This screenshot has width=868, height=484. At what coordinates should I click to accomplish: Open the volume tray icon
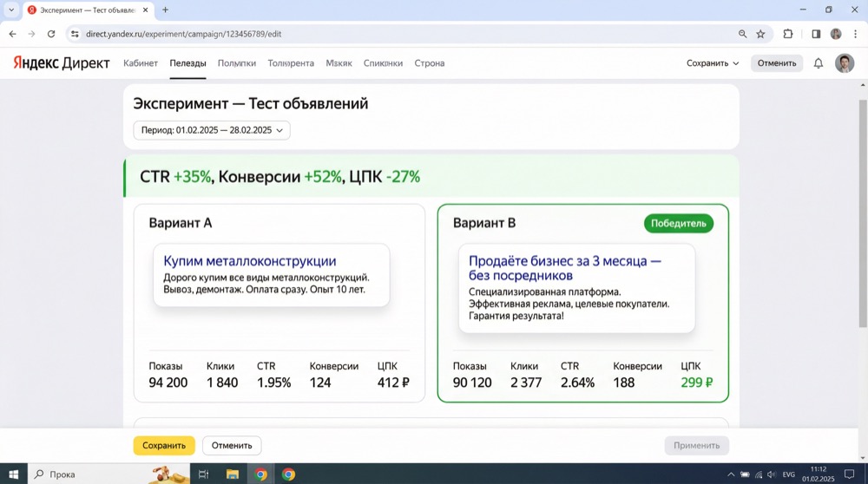tap(772, 474)
